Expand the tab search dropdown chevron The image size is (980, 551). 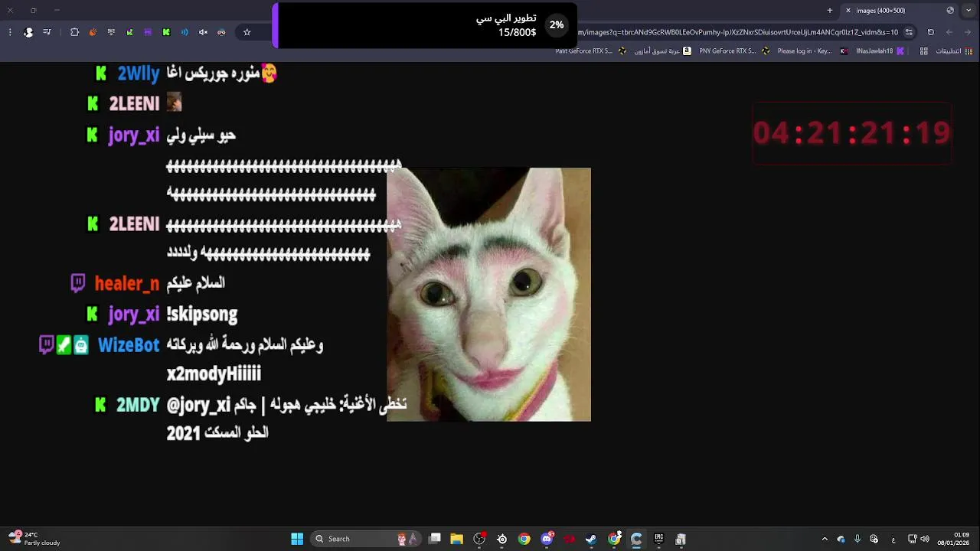(x=970, y=10)
